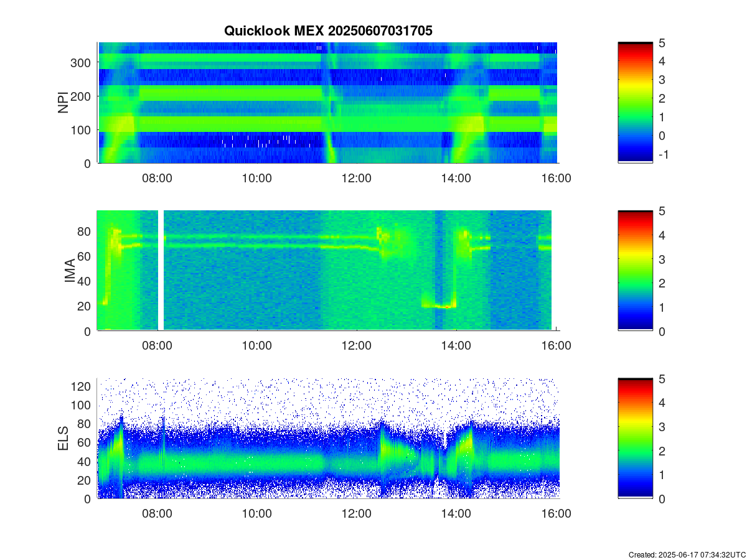Click the 10:00 tick below ELS plot

[x=256, y=513]
